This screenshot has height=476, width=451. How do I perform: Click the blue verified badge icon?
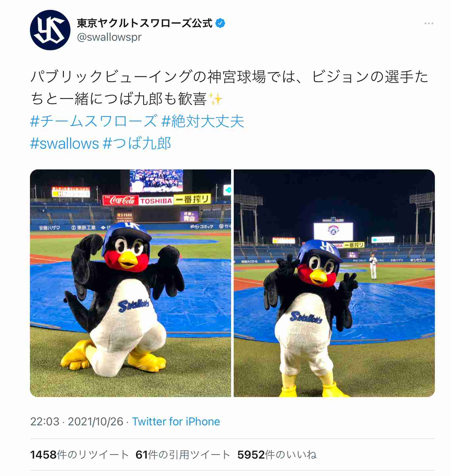point(220,23)
